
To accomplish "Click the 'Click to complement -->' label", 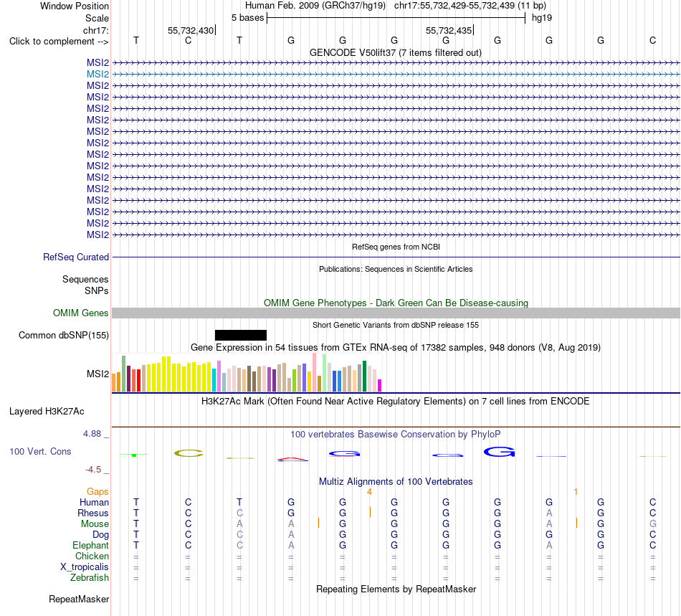I will click(x=59, y=42).
